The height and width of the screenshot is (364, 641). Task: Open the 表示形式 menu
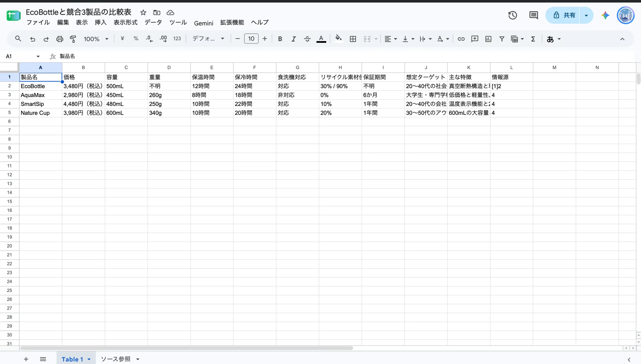coord(125,23)
